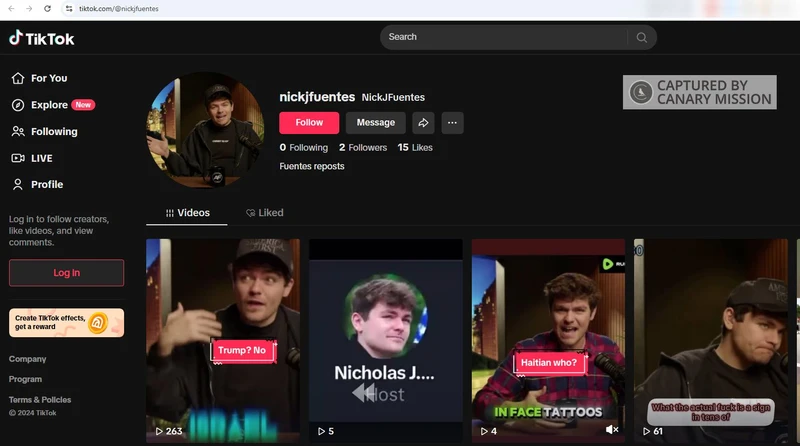Click the 15 Likes count

[415, 147]
